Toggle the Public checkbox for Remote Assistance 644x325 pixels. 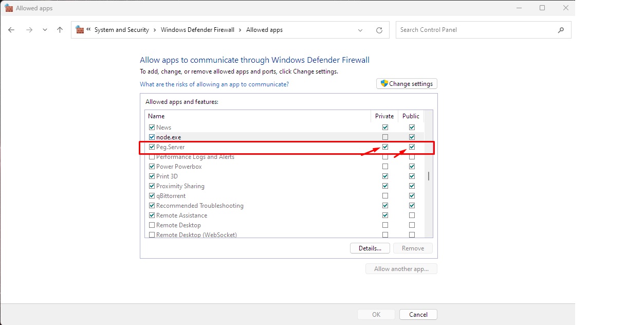point(412,215)
